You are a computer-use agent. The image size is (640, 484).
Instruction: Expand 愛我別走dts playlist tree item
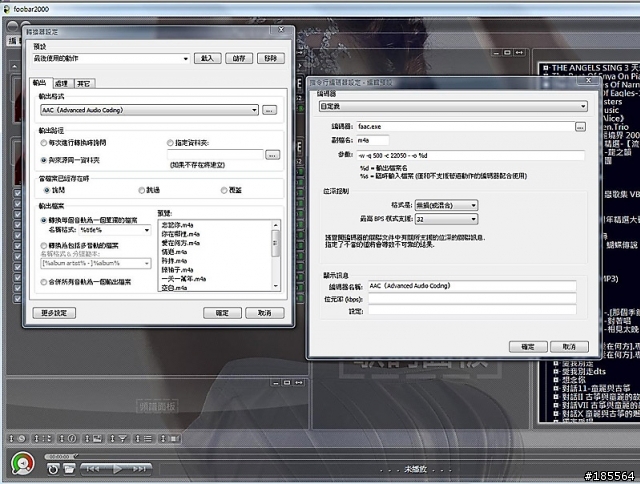556,371
